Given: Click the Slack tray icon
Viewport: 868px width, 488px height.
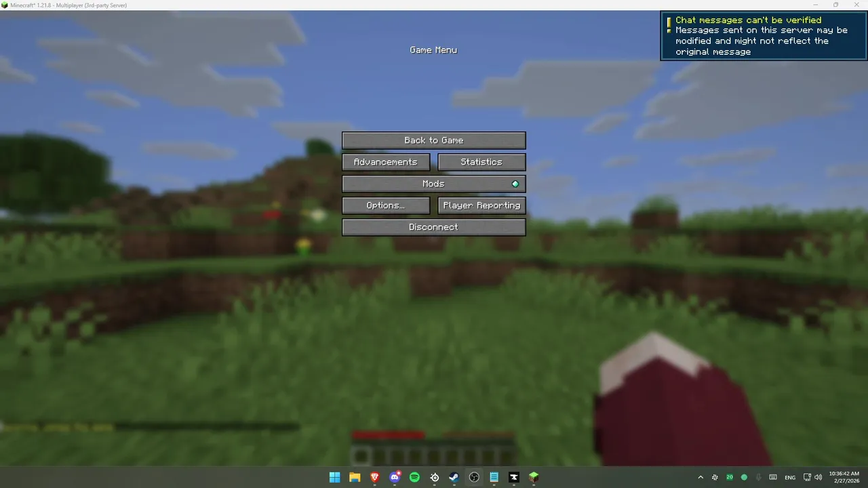Looking at the screenshot, I should point(715,477).
